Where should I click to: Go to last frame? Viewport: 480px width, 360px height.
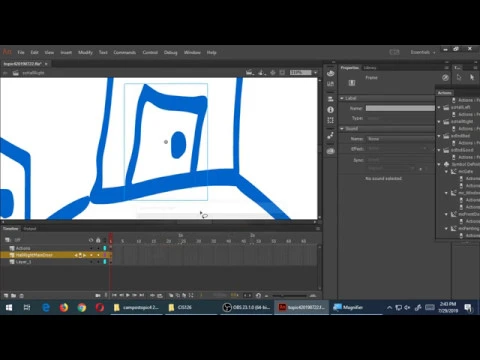142,295
